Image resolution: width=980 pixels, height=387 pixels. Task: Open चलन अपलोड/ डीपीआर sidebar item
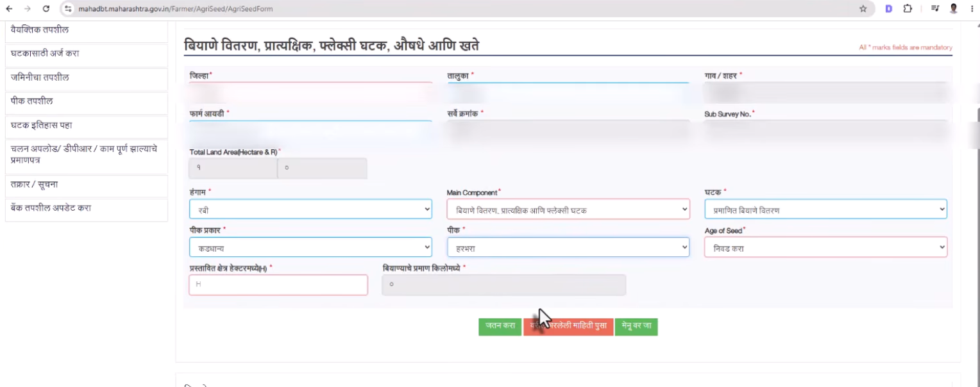click(87, 156)
